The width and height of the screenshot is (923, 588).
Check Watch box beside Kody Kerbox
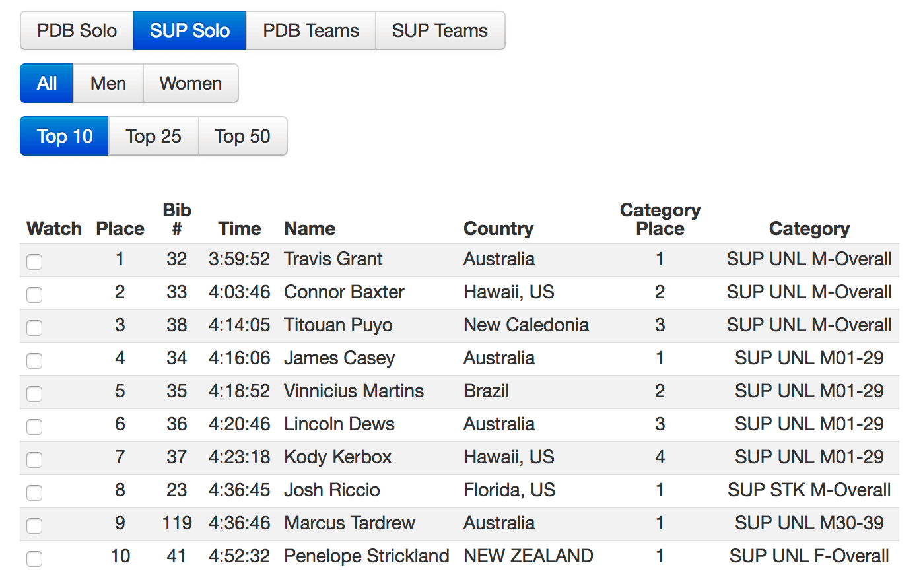coord(34,460)
